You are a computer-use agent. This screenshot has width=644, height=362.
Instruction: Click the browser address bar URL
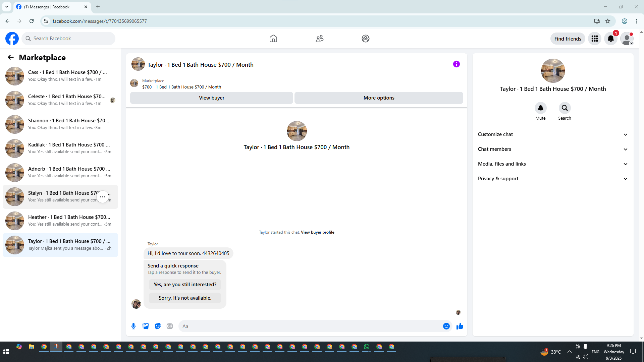pos(100,21)
